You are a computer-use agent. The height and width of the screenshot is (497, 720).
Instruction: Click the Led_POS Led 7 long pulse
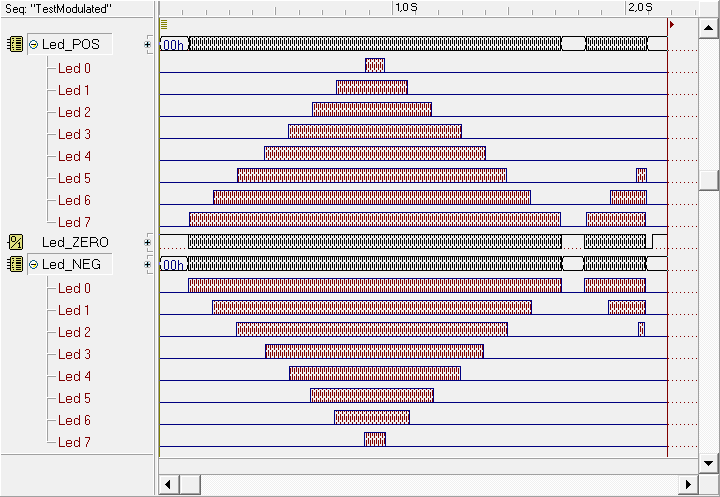(375, 220)
